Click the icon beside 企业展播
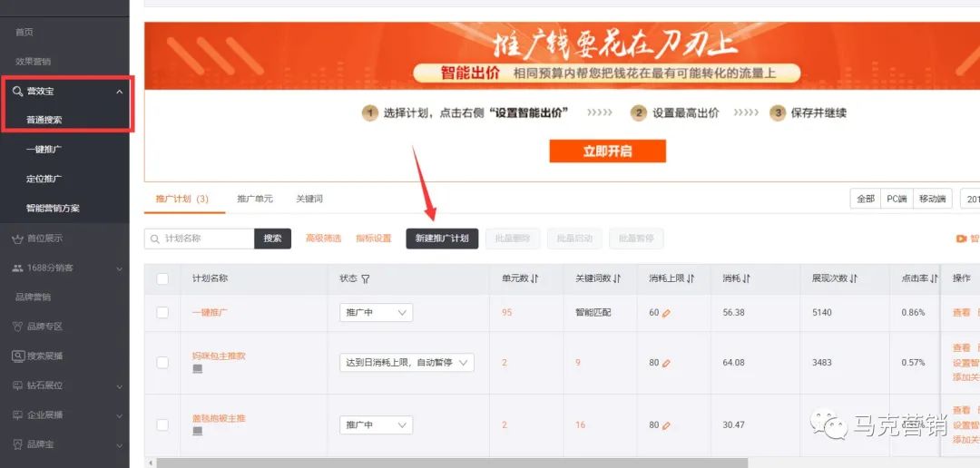The height and width of the screenshot is (468, 980). [17, 414]
